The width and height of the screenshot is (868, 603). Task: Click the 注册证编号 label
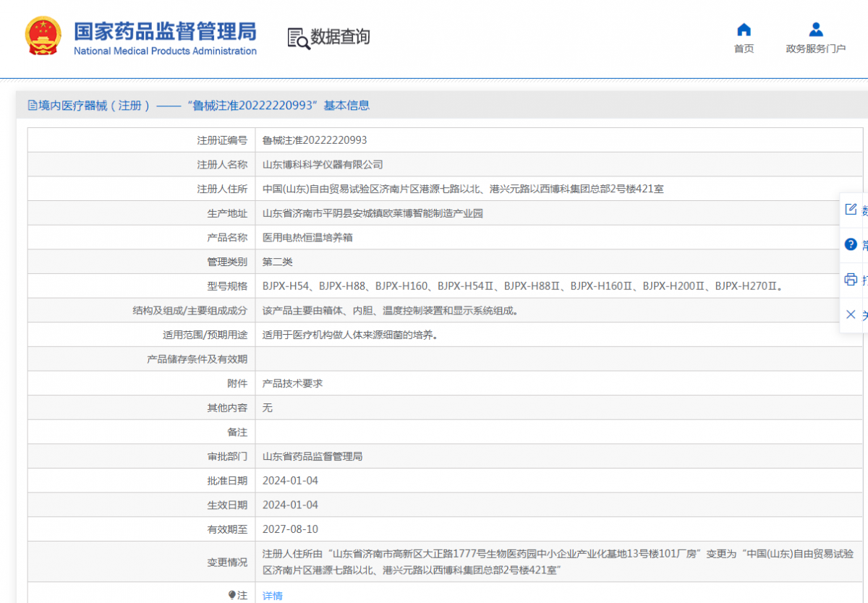[x=222, y=140]
